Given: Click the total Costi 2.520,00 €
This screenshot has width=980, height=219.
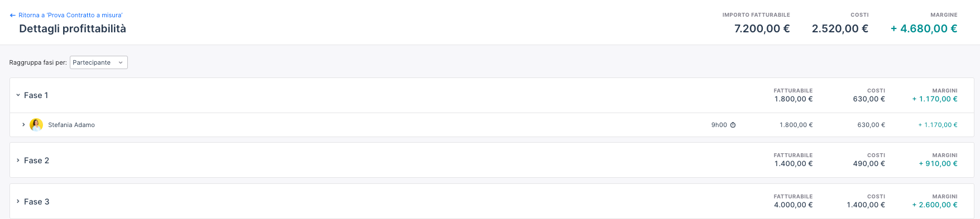Looking at the screenshot, I should tap(840, 28).
